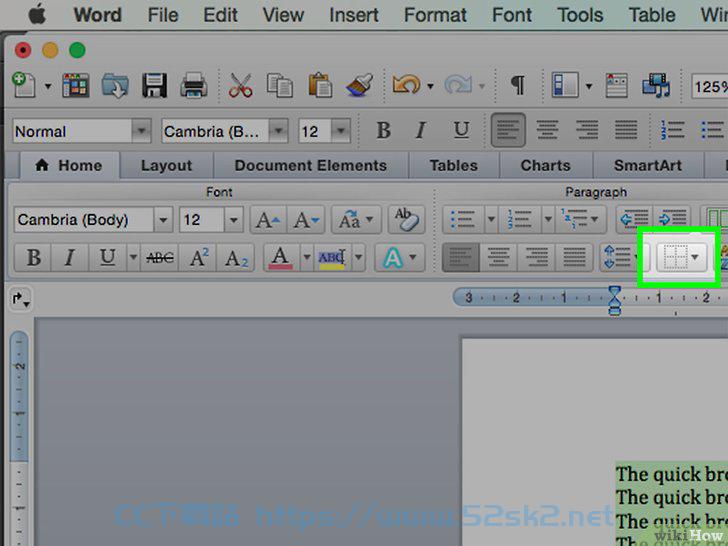728x546 pixels.
Task: Open the Apple menu
Action: [x=37, y=15]
